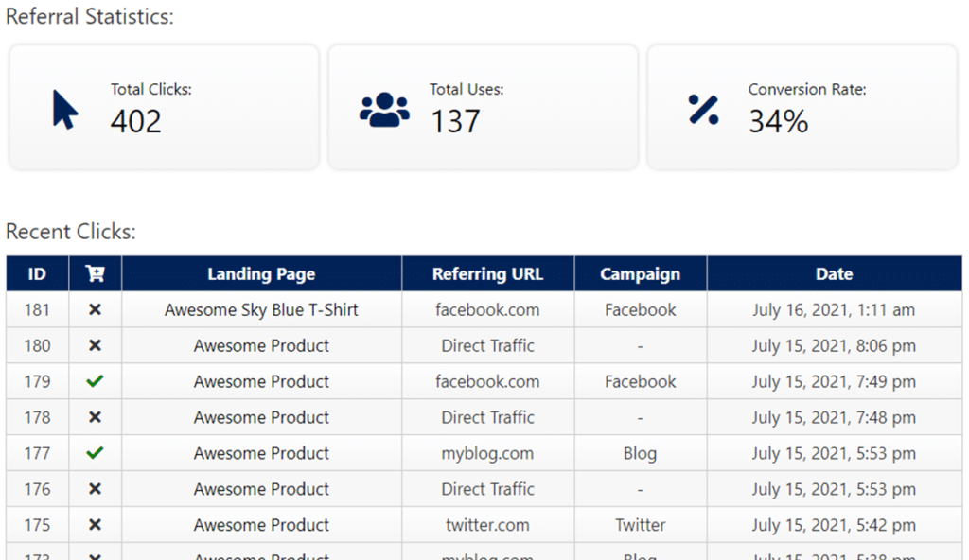This screenshot has height=560, width=969.
Task: Open the facebook.com referring URL
Action: click(x=487, y=309)
